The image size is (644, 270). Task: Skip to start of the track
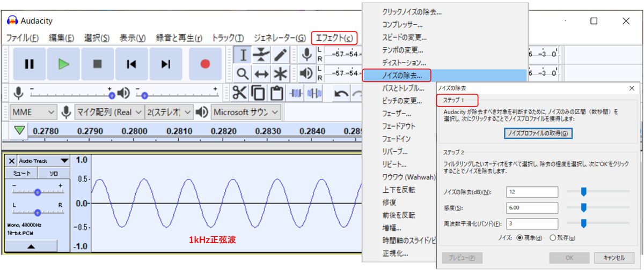click(x=131, y=64)
